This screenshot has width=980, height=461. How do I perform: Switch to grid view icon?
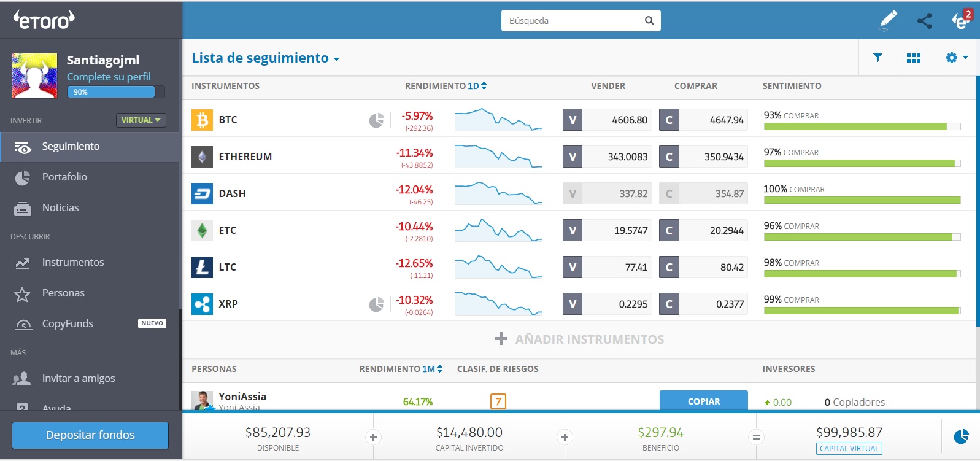point(914,58)
